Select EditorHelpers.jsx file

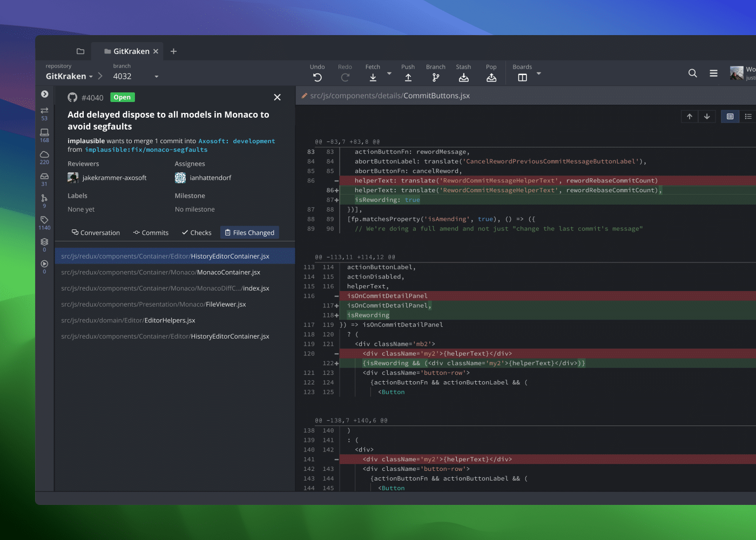175,320
